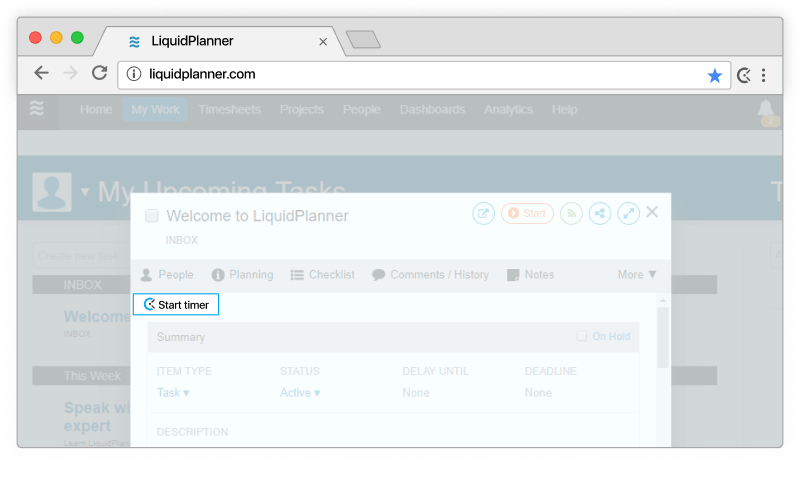The image size is (800, 477).
Task: Click the DESCRIPTION label
Action: coord(192,432)
